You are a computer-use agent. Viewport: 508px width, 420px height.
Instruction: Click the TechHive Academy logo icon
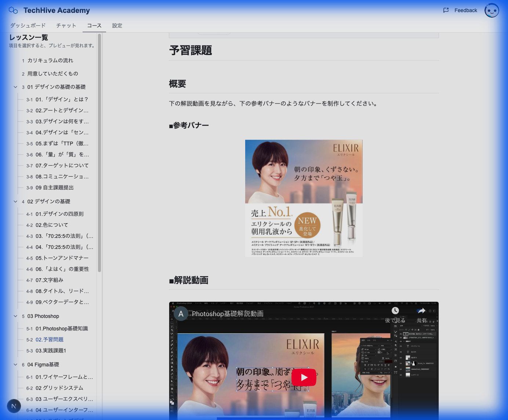point(13,10)
